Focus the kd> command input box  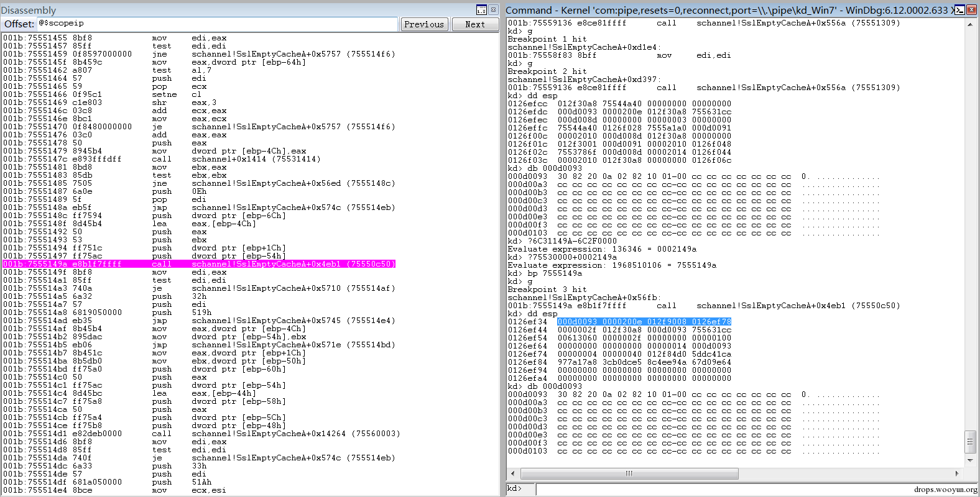[756, 489]
